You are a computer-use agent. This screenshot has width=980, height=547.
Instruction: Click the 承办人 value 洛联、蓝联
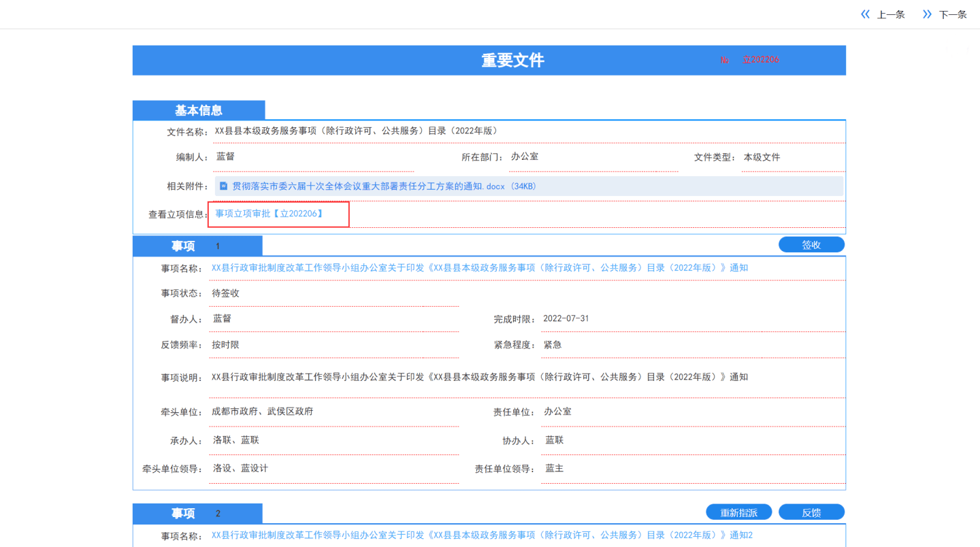[x=236, y=440]
